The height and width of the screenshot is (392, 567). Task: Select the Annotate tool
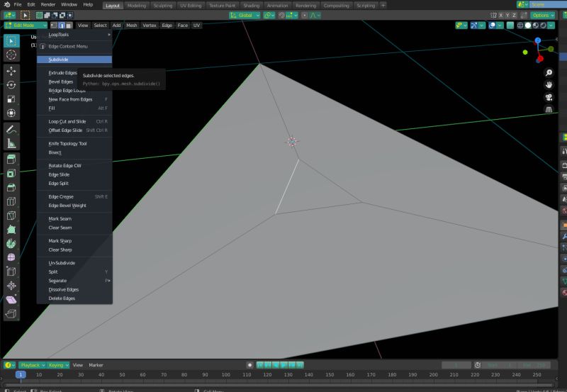coord(11,130)
